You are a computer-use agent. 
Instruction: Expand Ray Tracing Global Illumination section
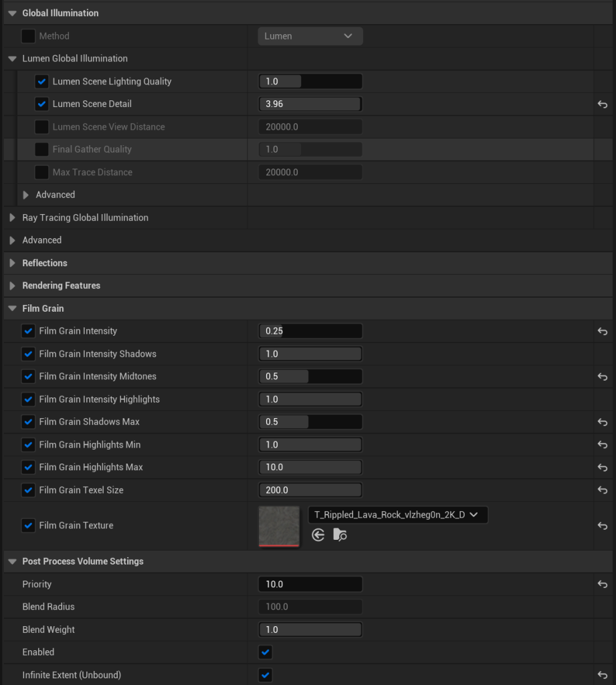(12, 218)
